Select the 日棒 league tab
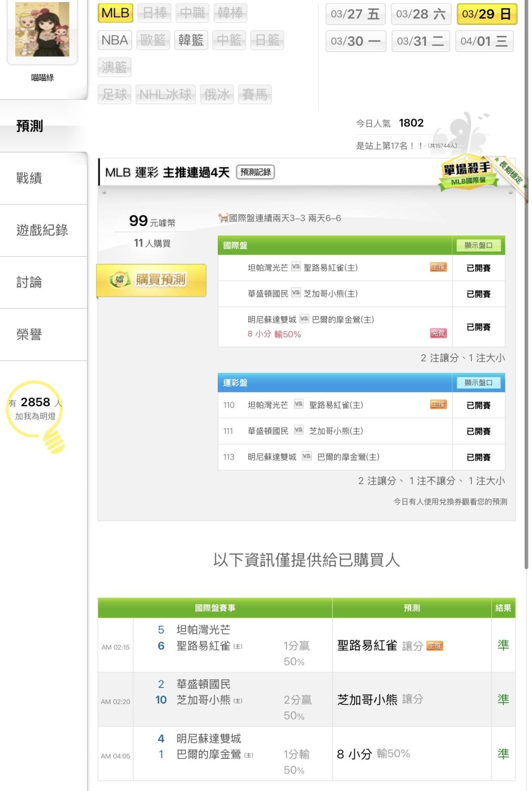This screenshot has height=791, width=532. [154, 13]
